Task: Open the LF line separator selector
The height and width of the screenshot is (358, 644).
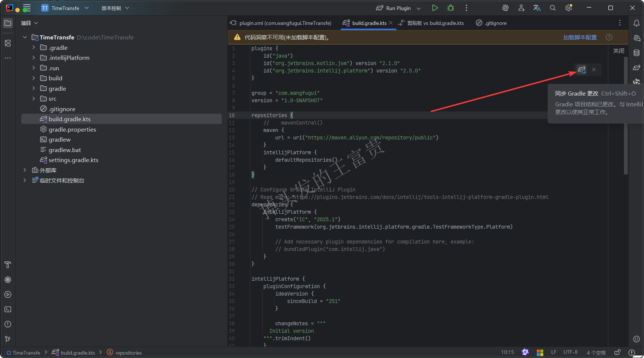Action: click(554, 352)
